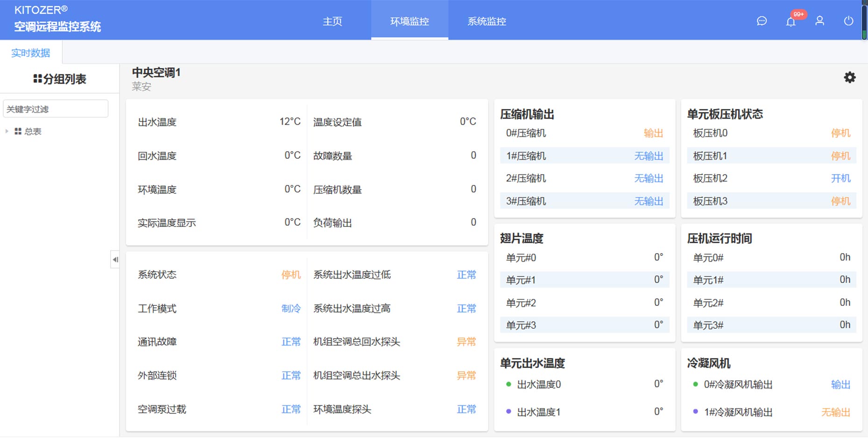This screenshot has height=439, width=868.
Task: Click 0#压缩机 输出 status
Action: click(x=653, y=134)
